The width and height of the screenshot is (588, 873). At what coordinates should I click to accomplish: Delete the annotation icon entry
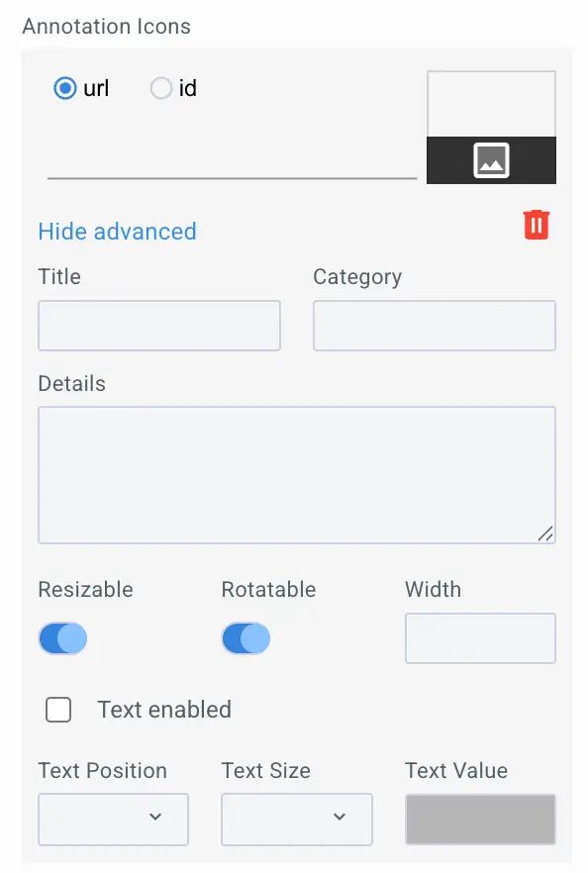[x=537, y=225]
